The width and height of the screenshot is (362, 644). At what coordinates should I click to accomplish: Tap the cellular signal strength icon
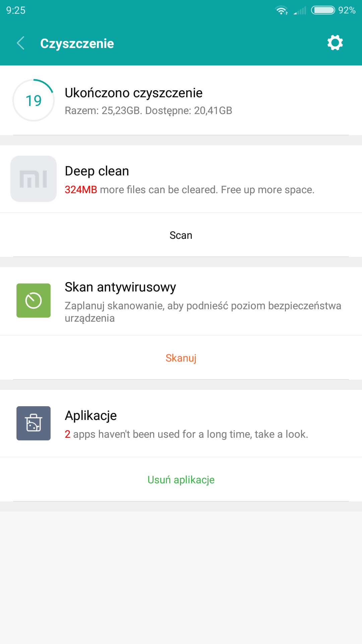300,11
